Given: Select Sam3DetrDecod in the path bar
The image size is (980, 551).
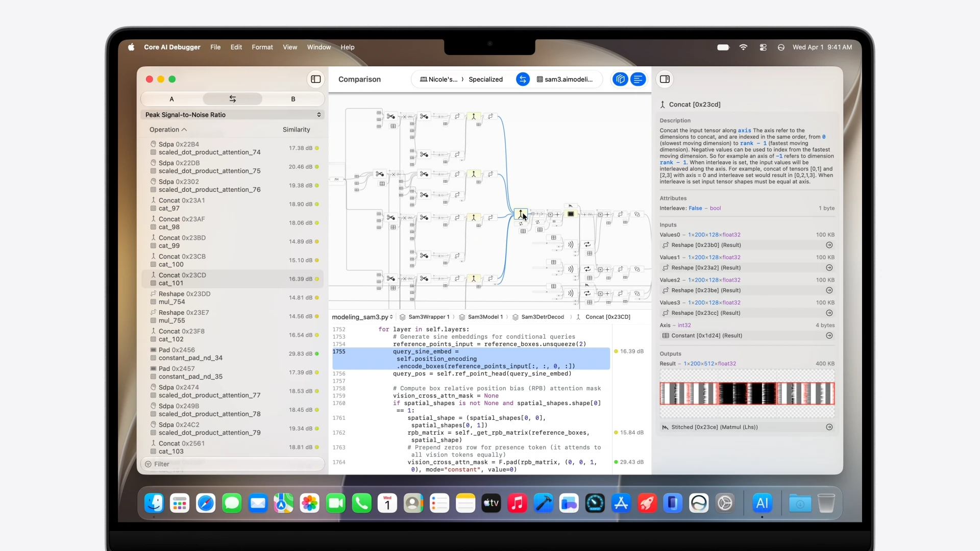Looking at the screenshot, I should (538, 317).
